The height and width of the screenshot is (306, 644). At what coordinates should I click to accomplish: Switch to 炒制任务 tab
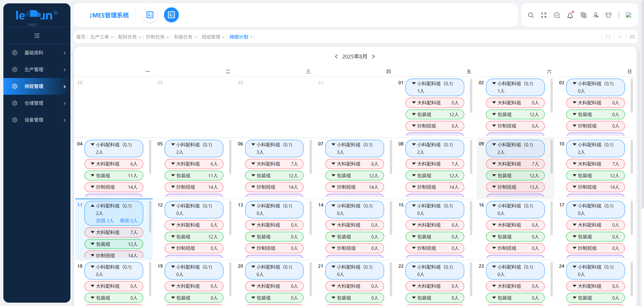point(155,37)
